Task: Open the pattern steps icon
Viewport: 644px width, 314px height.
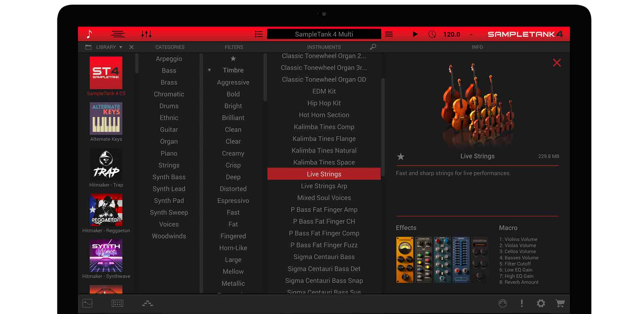Action: pos(147,303)
